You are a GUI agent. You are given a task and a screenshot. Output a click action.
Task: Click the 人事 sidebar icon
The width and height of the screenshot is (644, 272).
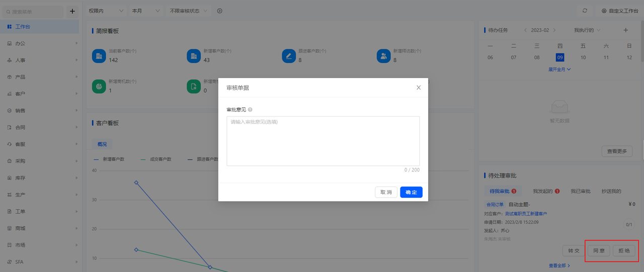pyautogui.click(x=10, y=60)
